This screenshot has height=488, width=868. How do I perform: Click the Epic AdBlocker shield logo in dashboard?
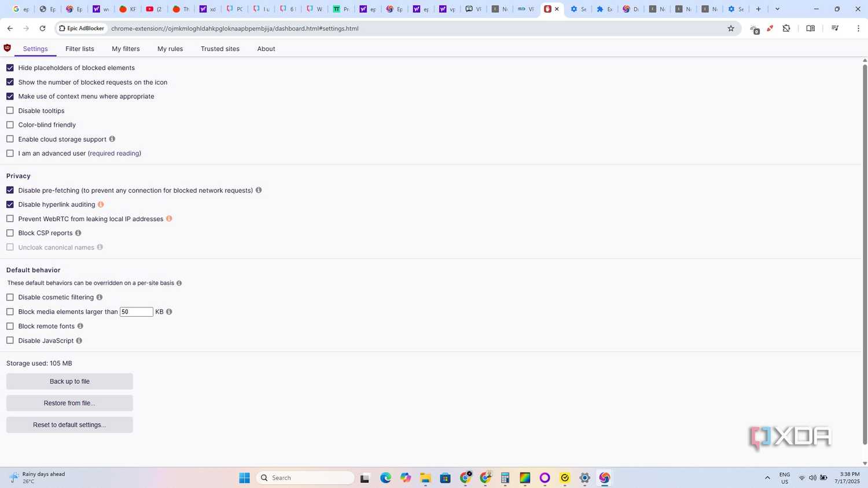7,48
